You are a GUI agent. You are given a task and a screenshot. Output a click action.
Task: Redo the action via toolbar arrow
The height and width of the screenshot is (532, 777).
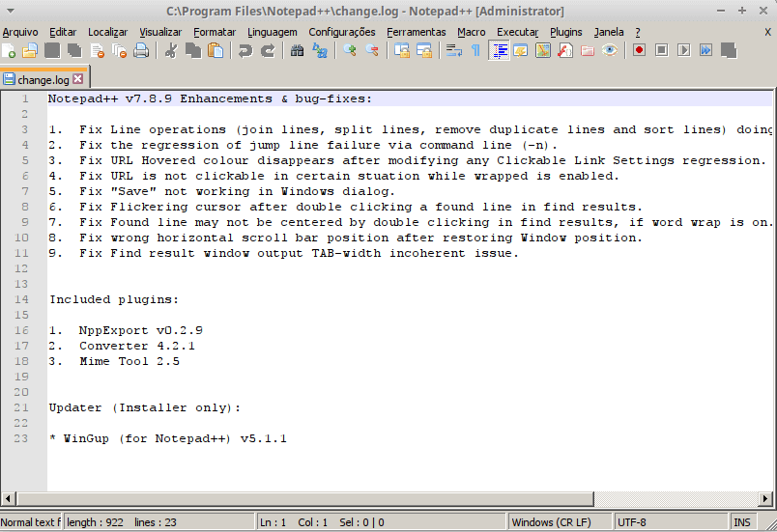point(268,50)
